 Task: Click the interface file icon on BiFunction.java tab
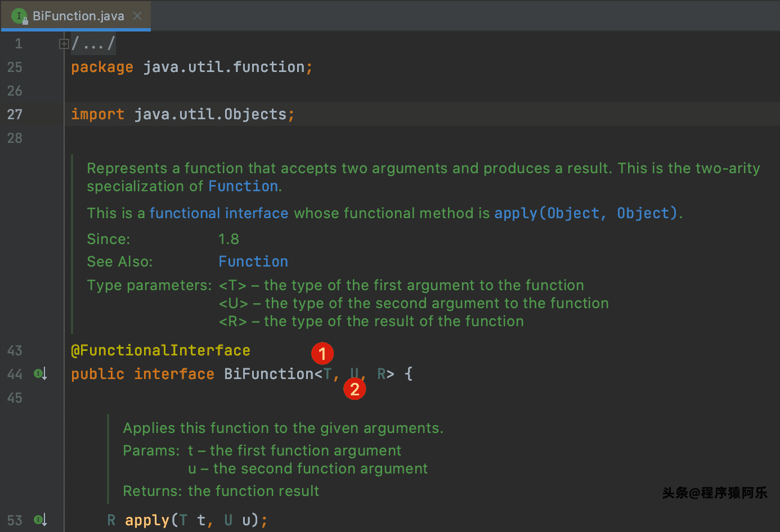20,16
